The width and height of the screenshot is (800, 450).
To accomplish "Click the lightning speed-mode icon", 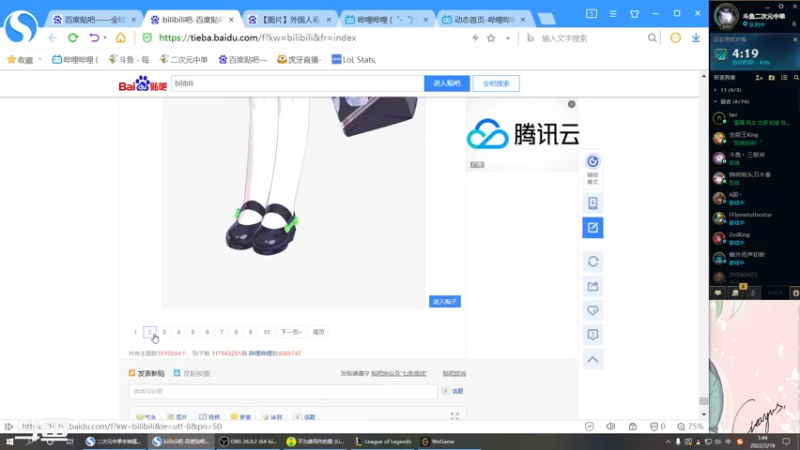I will pyautogui.click(x=475, y=38).
